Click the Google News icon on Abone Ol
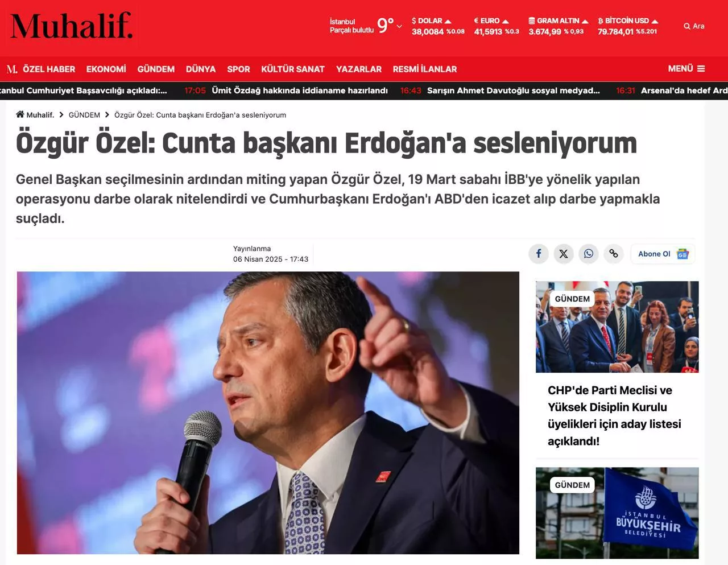The image size is (728, 565). [x=682, y=254]
